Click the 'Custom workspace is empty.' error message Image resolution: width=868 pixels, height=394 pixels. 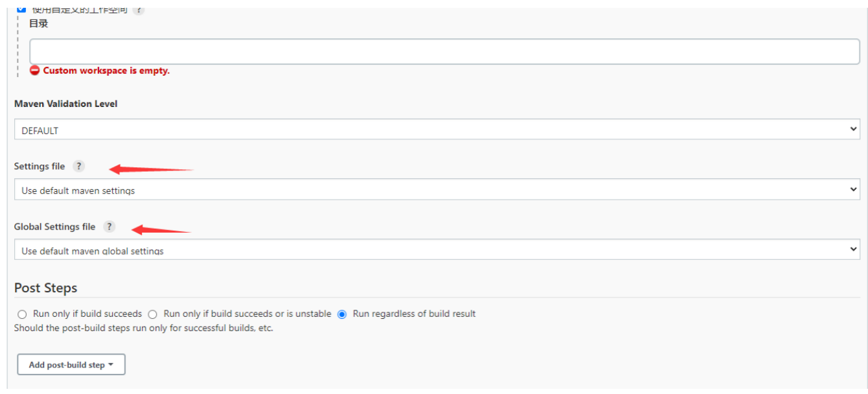[106, 71]
